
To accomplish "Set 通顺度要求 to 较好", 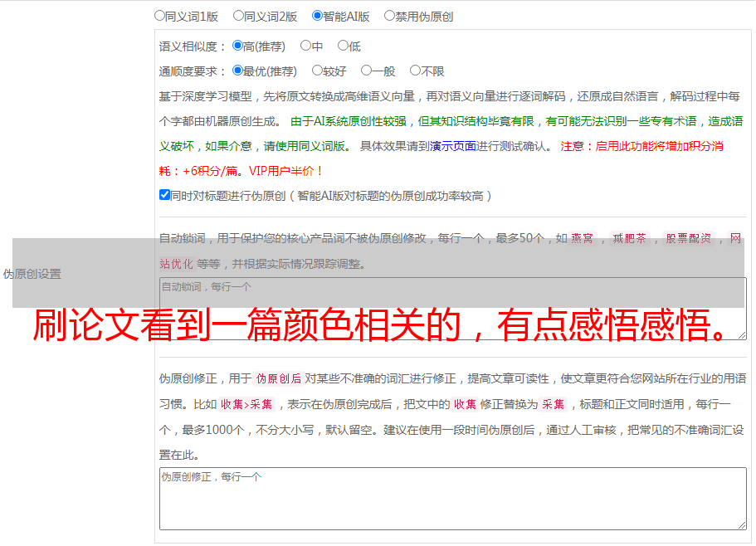I will point(317,71).
